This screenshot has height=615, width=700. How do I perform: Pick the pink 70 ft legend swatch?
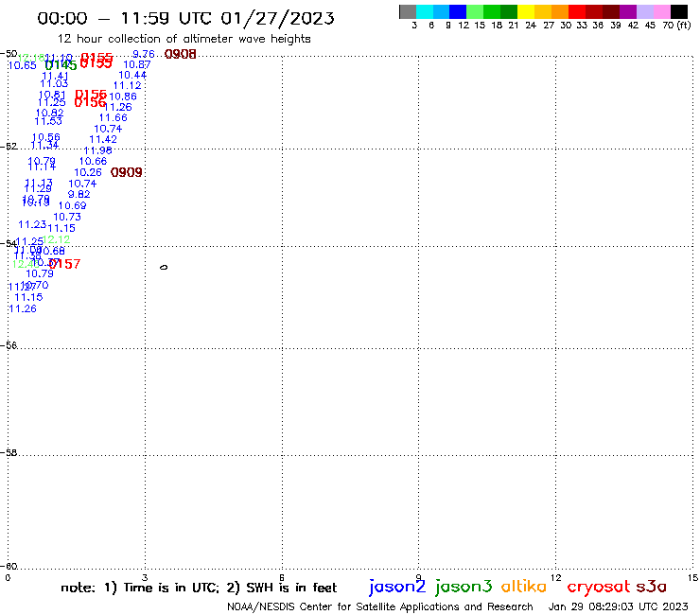tap(661, 11)
